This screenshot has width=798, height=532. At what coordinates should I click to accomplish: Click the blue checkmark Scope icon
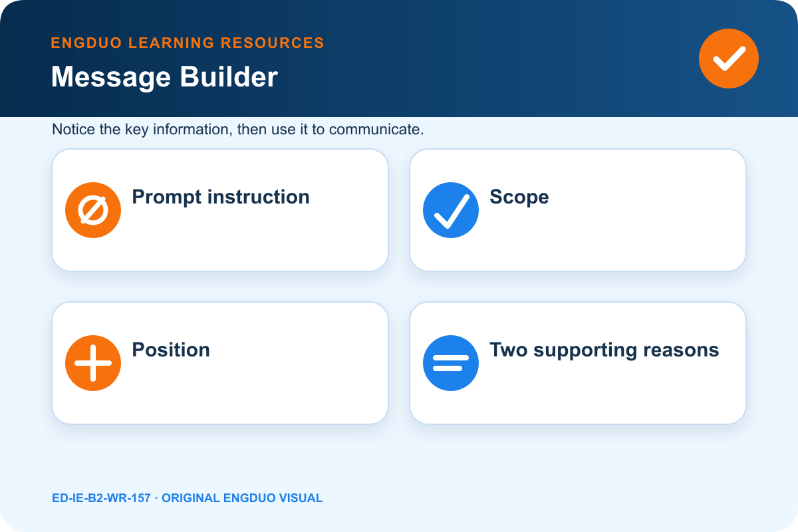[451, 210]
